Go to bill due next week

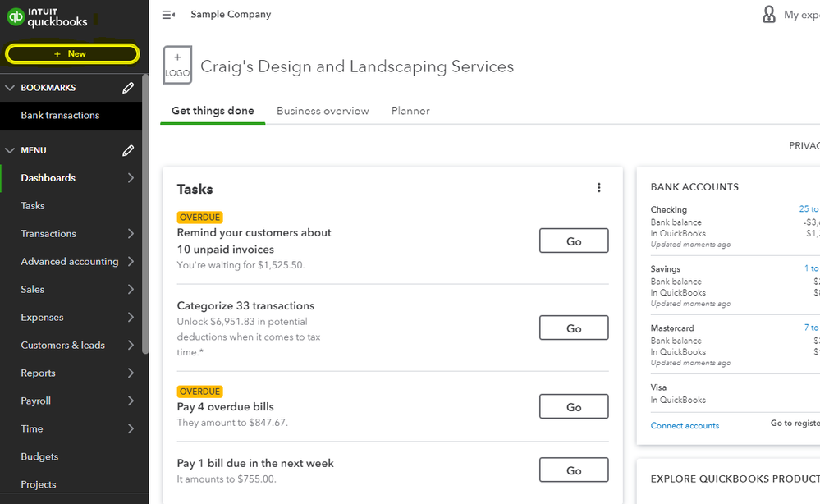pos(574,470)
